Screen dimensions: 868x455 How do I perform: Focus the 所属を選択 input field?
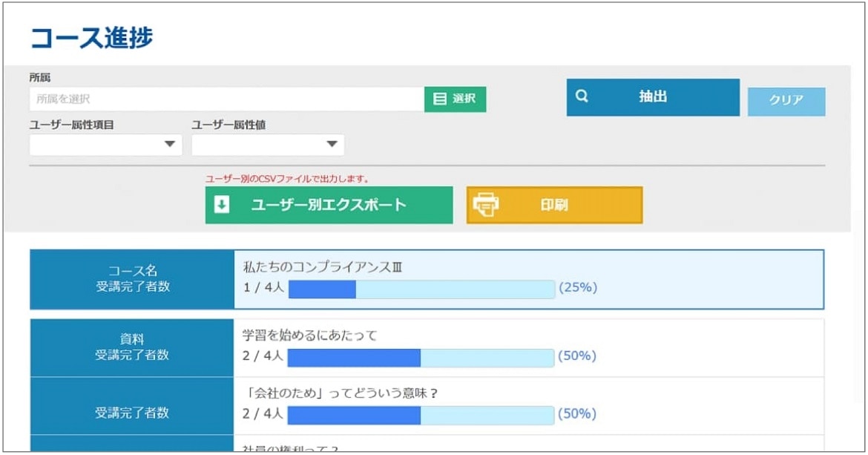pyautogui.click(x=226, y=99)
